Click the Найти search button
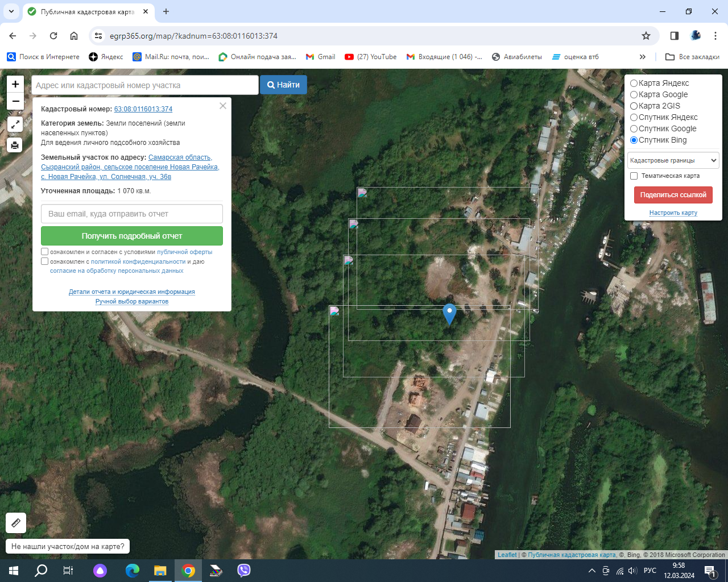This screenshot has height=582, width=728. click(283, 85)
